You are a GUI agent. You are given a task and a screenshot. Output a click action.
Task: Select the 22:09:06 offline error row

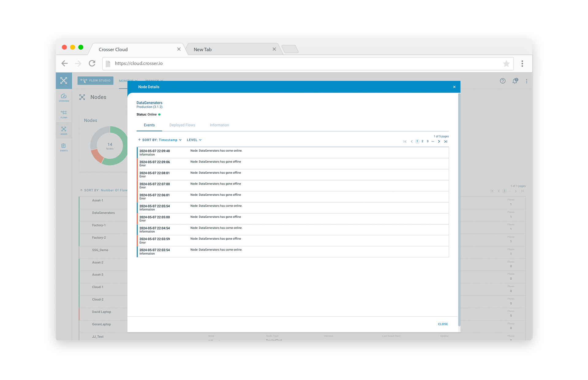[x=293, y=164]
